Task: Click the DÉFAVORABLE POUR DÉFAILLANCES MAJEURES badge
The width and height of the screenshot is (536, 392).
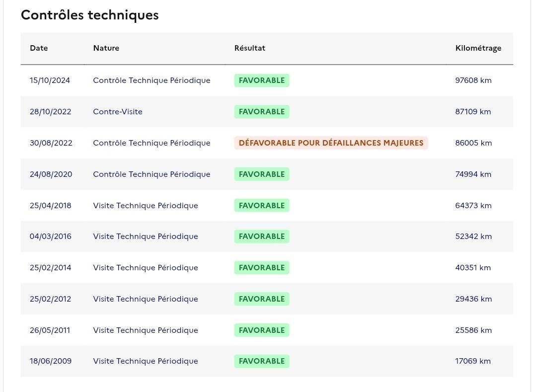Action: tap(331, 143)
